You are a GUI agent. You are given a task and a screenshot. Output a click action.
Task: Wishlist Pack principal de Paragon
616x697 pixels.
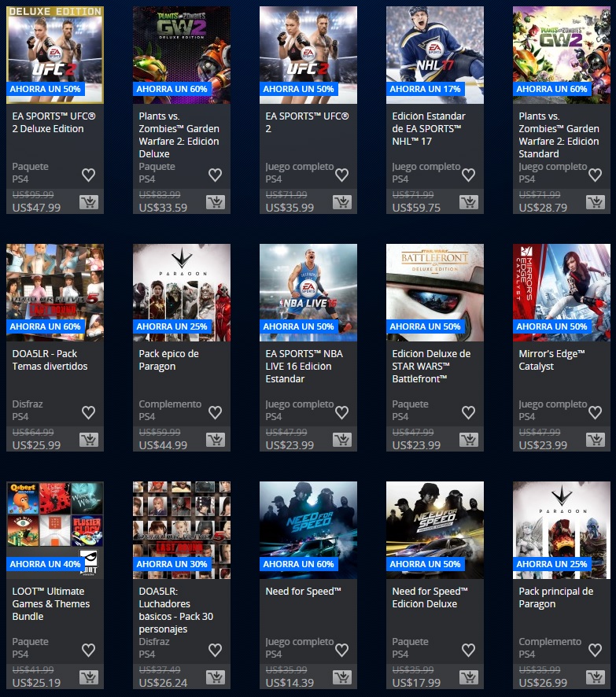pos(596,650)
